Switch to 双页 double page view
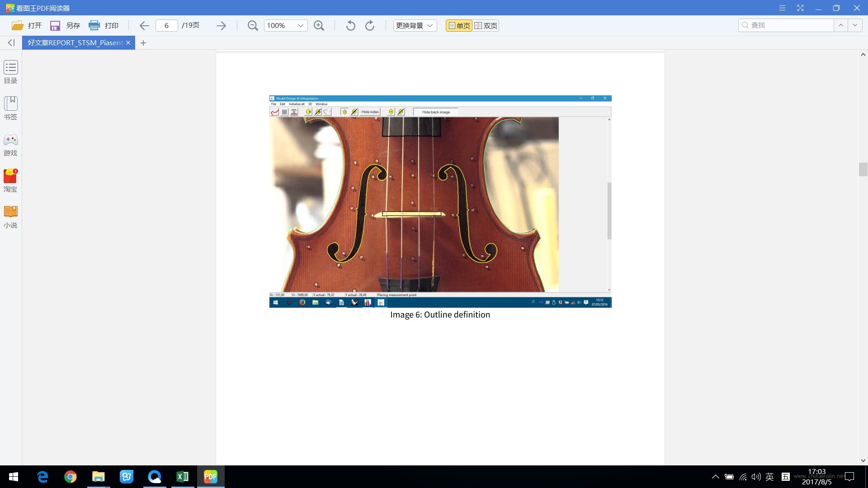868x488 pixels. [x=486, y=26]
